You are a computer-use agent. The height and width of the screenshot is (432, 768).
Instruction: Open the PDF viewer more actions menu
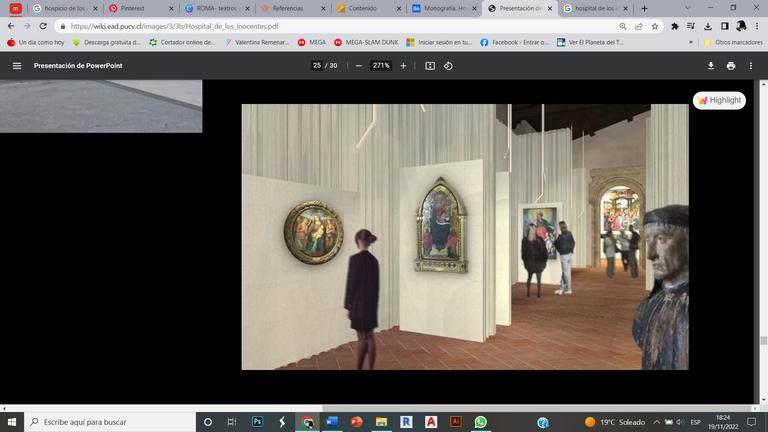[x=750, y=66]
